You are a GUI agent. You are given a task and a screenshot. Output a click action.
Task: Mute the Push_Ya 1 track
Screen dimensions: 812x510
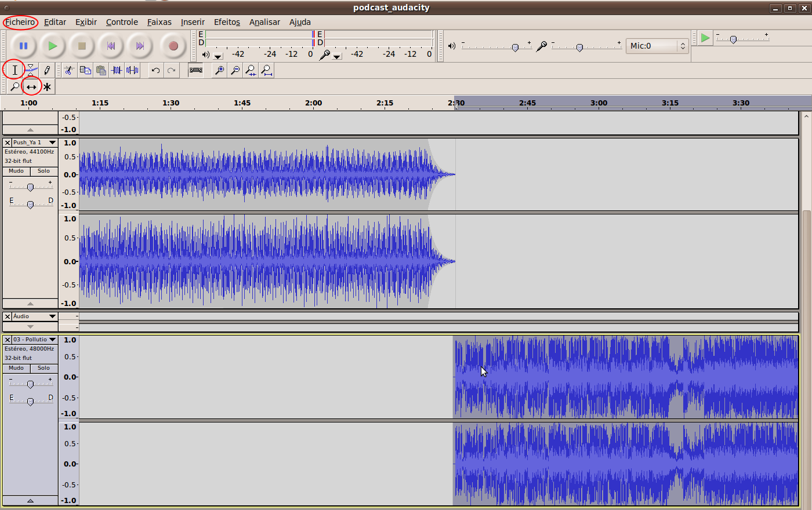pyautogui.click(x=16, y=172)
